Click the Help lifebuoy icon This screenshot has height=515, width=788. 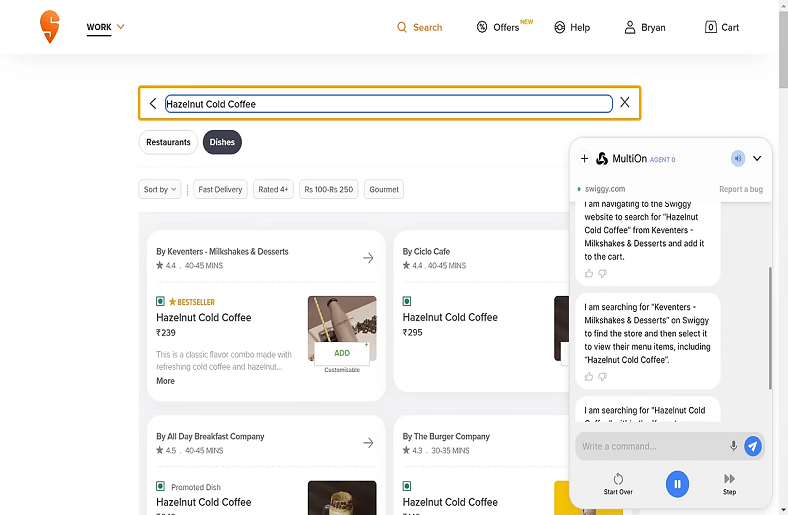[x=559, y=27]
